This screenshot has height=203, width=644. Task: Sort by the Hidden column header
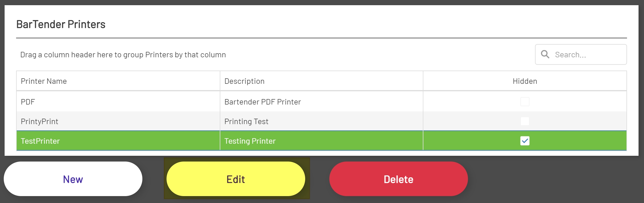524,81
